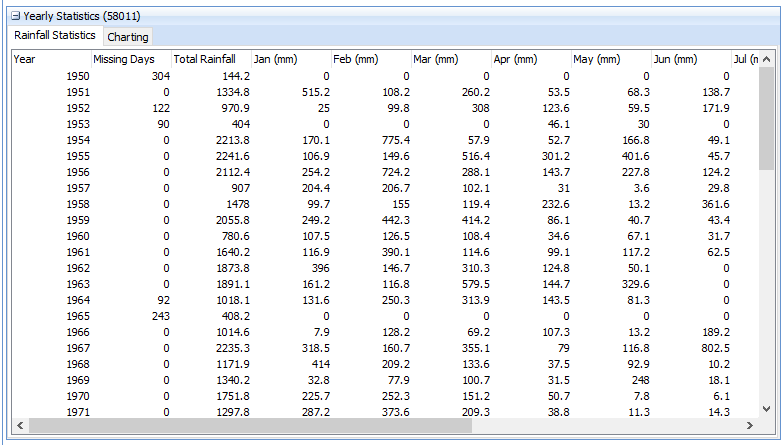
Task: Click the vertical scrollbar thumb
Action: [767, 119]
